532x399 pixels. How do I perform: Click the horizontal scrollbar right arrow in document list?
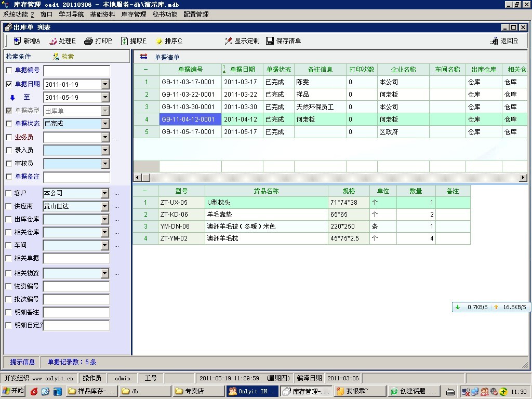[523, 178]
